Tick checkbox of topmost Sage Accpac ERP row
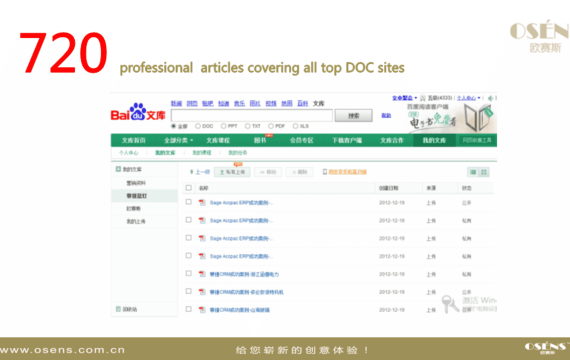The width and height of the screenshot is (570, 360). [188, 202]
